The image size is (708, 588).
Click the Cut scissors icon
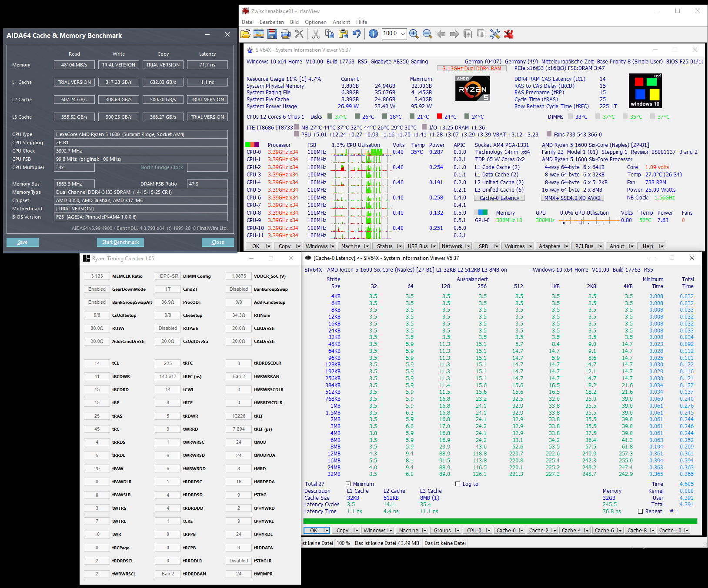[x=316, y=34]
